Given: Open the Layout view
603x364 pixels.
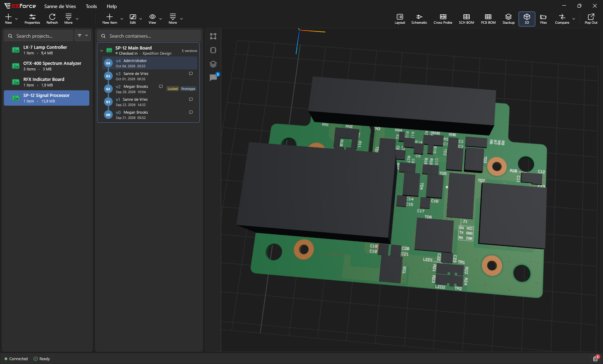Looking at the screenshot, I should point(400,19).
